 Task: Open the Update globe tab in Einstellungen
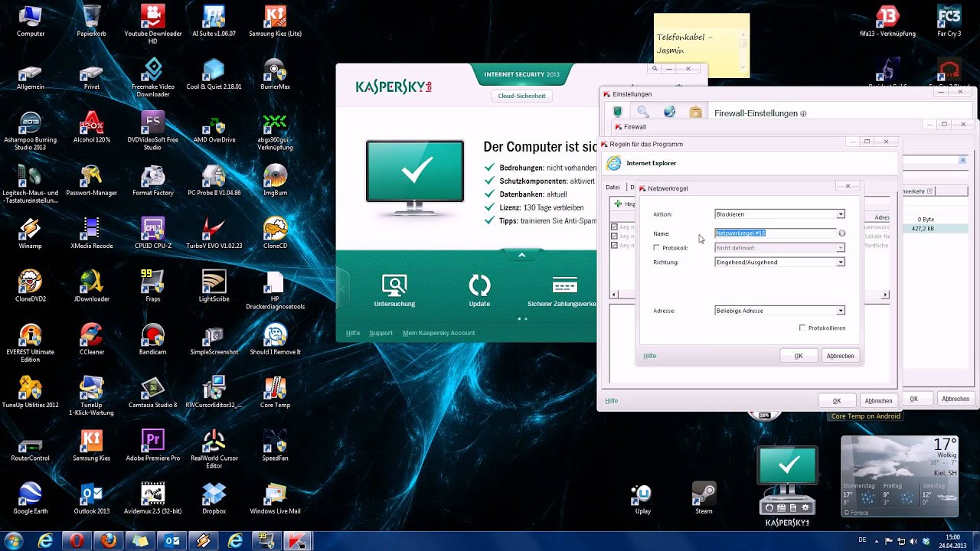coord(669,112)
